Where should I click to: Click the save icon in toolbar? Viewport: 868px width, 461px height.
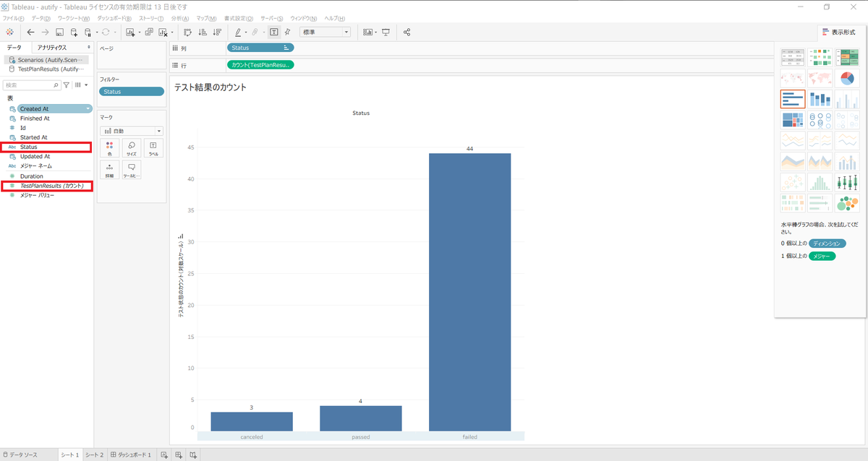coord(59,32)
